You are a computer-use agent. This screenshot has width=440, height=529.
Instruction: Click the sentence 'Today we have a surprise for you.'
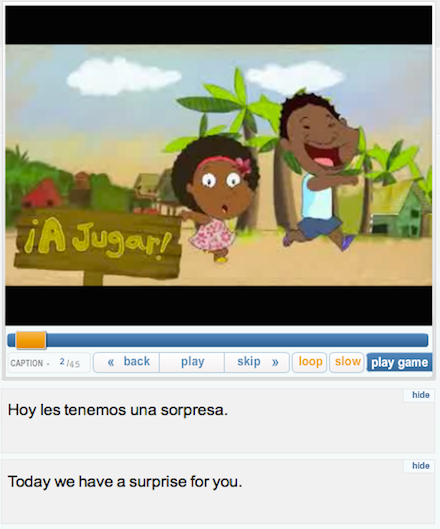coord(125,481)
